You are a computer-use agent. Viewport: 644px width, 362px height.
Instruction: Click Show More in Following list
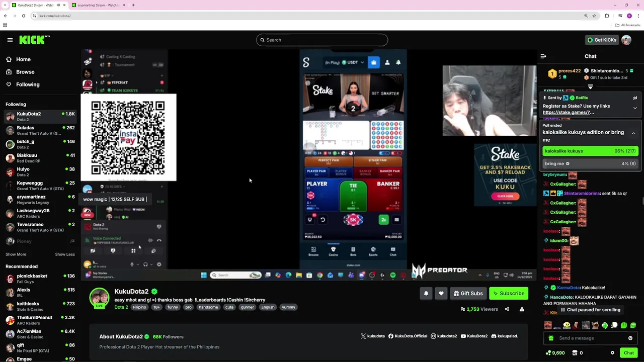[16, 254]
